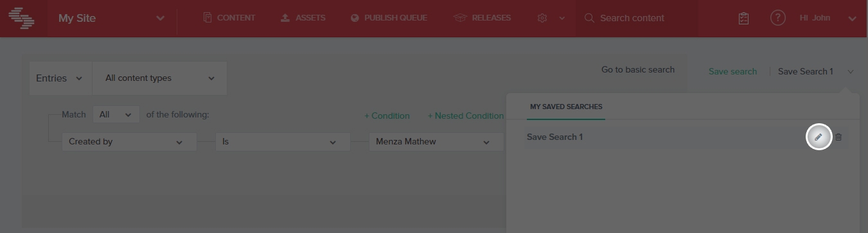Select My Saved Searches tab

[566, 107]
